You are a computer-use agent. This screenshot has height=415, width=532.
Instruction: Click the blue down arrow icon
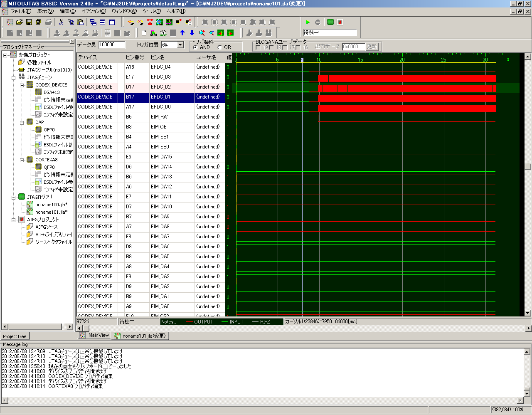coord(192,33)
